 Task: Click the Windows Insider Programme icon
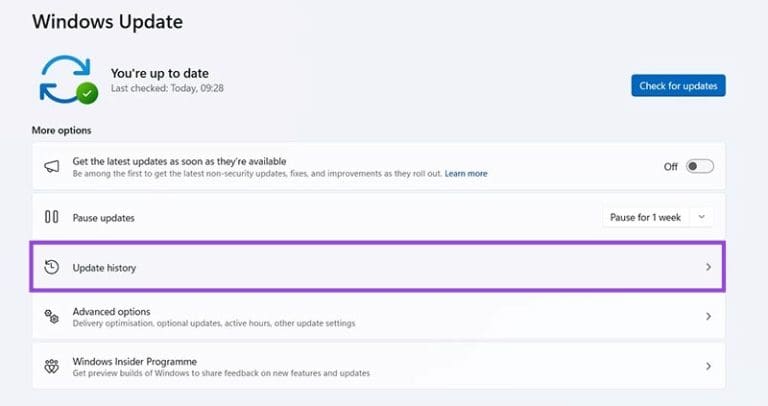coord(52,366)
